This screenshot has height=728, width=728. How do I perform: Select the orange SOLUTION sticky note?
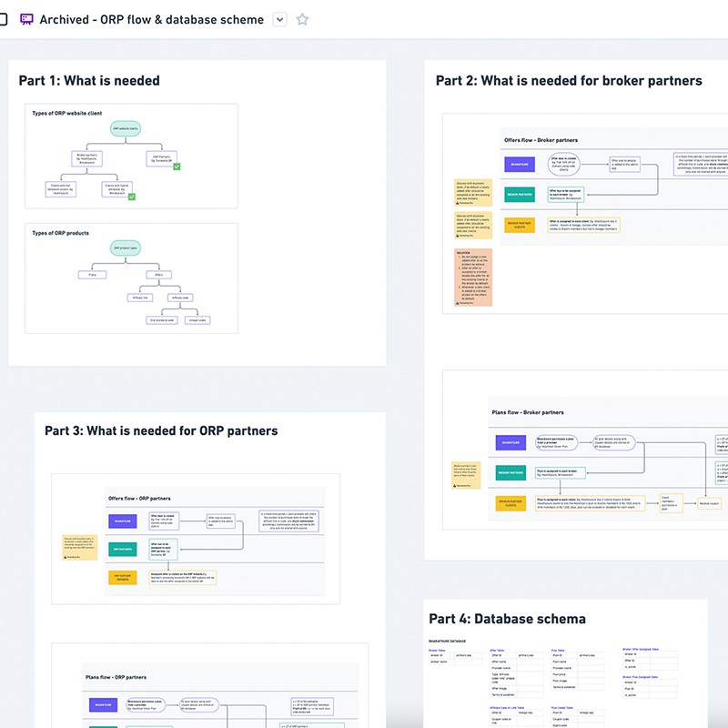tap(473, 278)
